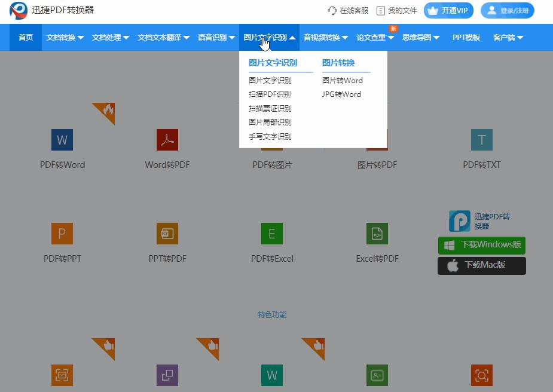Screen dimensions: 553x392
Task: Click the 下载Windows版 download button
Action: coord(481,245)
